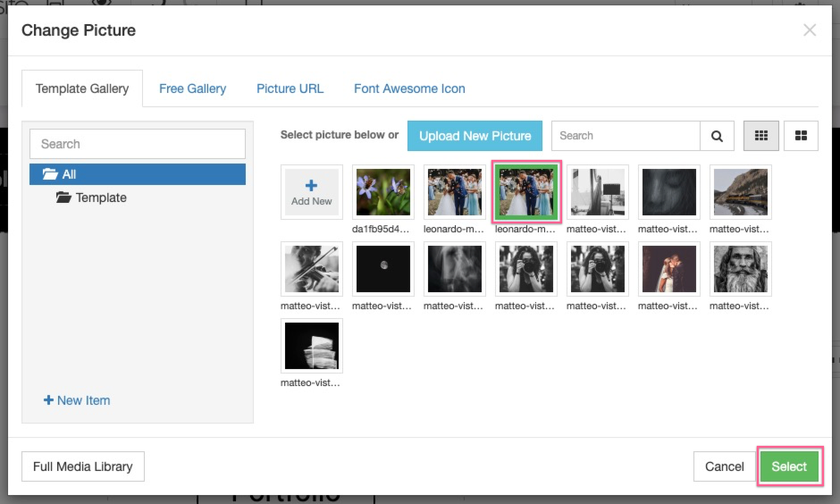Open the Free Gallery tab
This screenshot has width=840, height=504.
tap(192, 88)
